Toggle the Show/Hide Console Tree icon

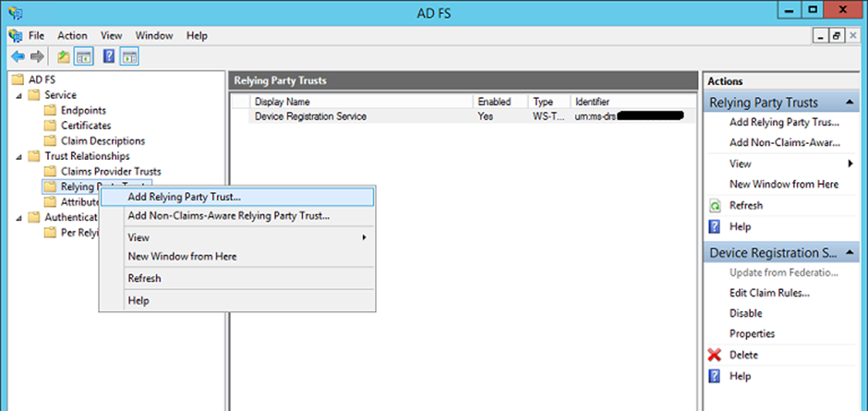[84, 56]
